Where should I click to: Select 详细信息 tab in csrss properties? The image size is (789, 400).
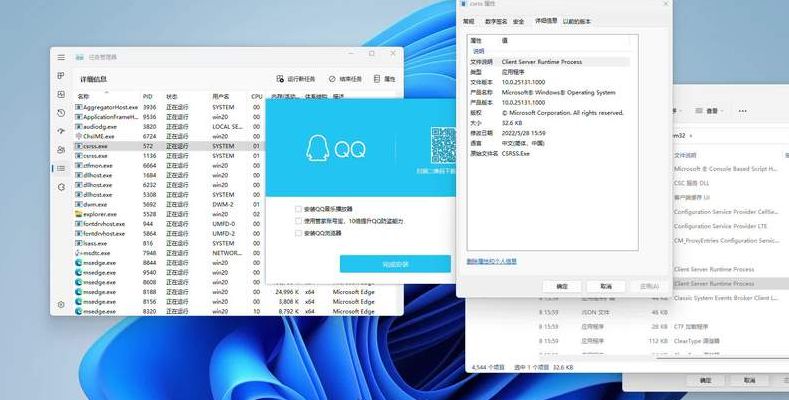pos(546,21)
